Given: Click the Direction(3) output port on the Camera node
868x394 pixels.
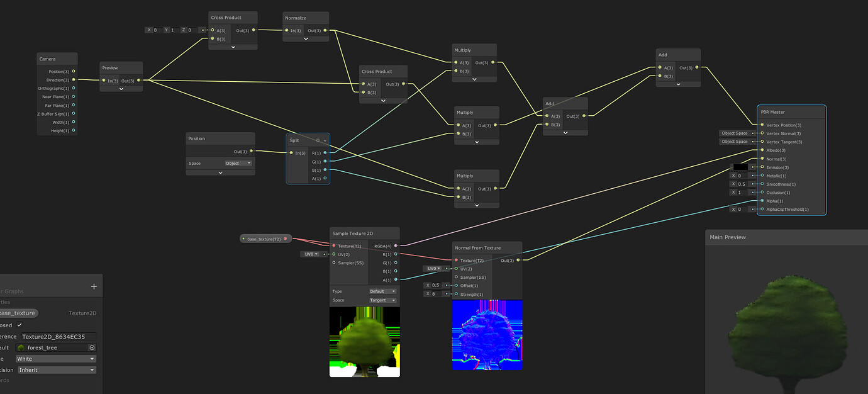Looking at the screenshot, I should 74,79.
